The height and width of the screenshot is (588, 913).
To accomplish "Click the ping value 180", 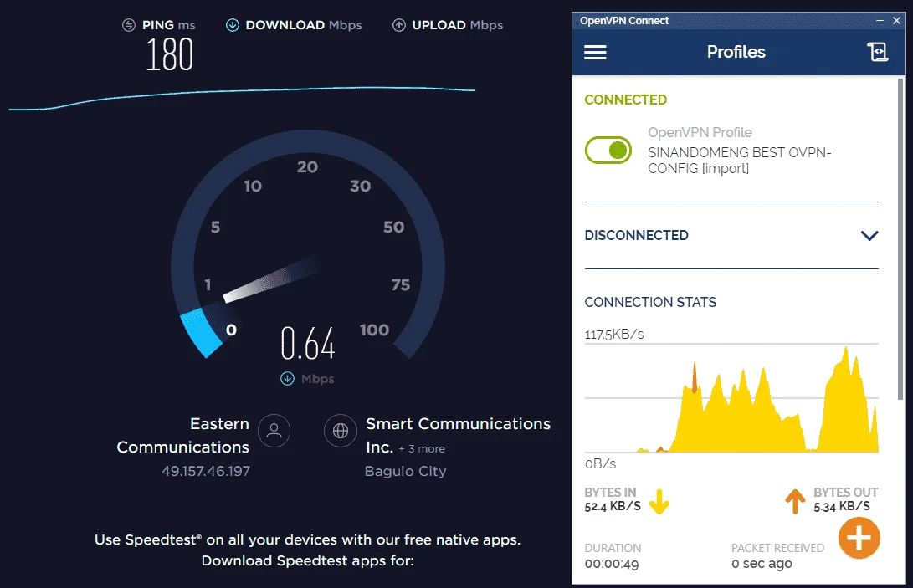I will tap(169, 54).
